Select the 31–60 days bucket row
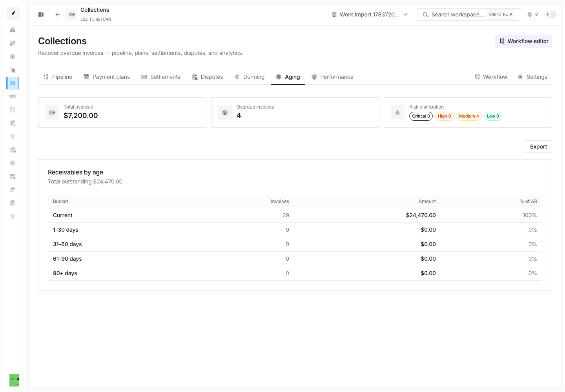Screen dimensions: 565x392 tap(295, 244)
